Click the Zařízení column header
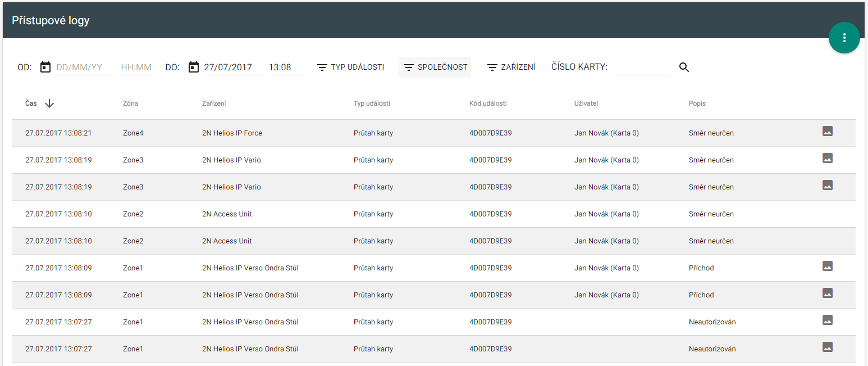The height and width of the screenshot is (366, 868). point(214,103)
